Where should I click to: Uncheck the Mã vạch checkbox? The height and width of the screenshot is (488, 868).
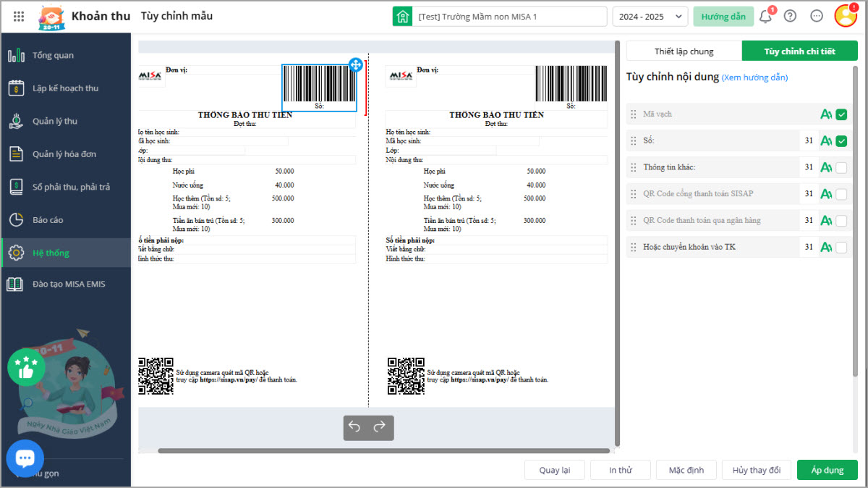coord(841,114)
